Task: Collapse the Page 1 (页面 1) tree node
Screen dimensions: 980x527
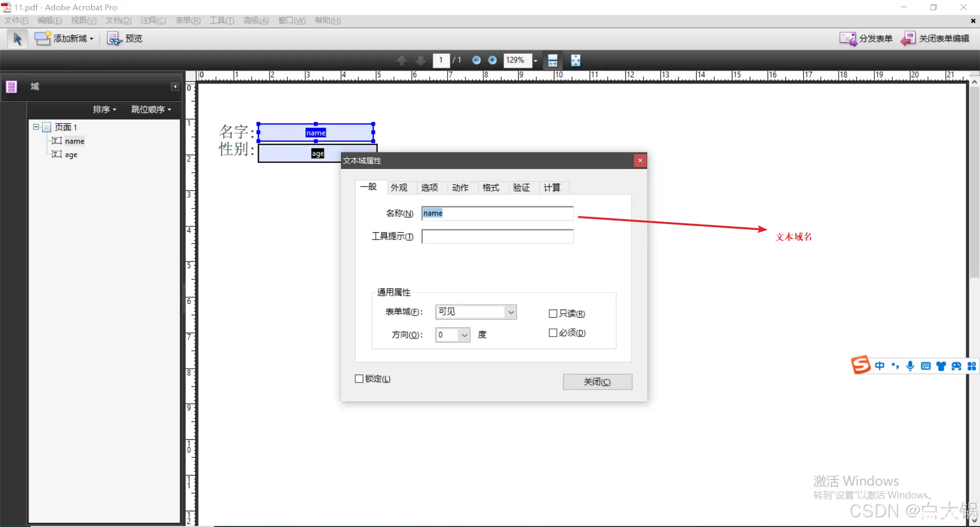Action: tap(36, 127)
